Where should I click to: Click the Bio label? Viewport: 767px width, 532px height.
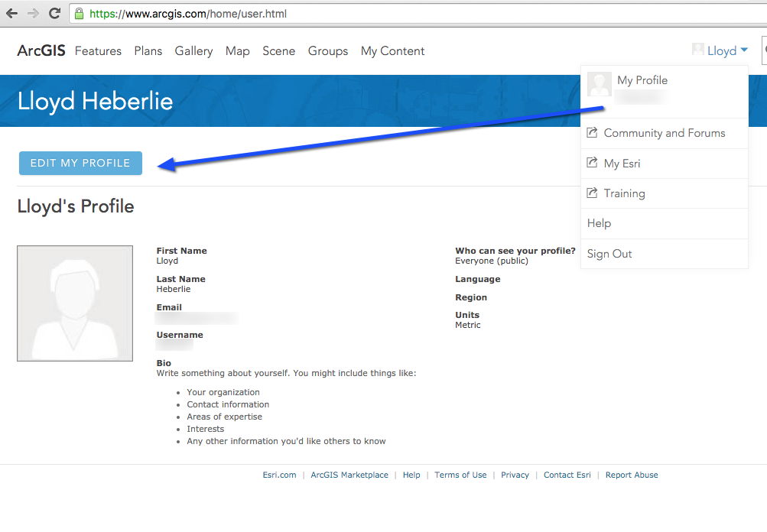[164, 363]
